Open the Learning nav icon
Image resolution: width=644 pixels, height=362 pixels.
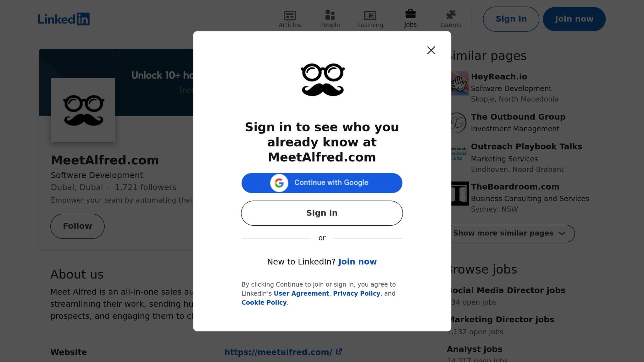tap(370, 15)
